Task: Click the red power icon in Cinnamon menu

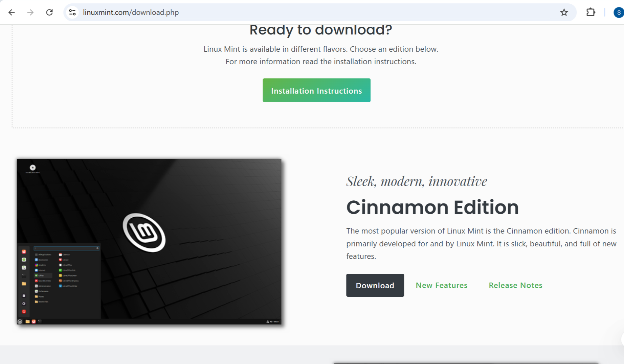Action: [x=24, y=311]
